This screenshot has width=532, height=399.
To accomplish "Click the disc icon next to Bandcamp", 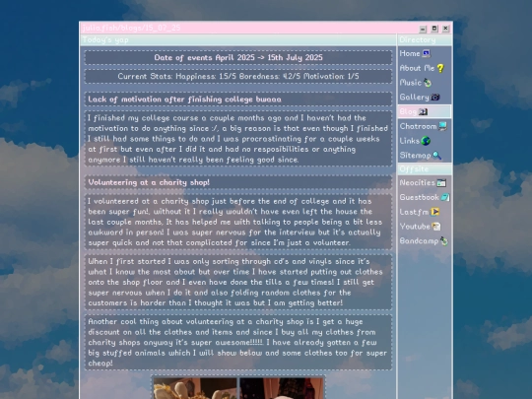I will coord(444,241).
